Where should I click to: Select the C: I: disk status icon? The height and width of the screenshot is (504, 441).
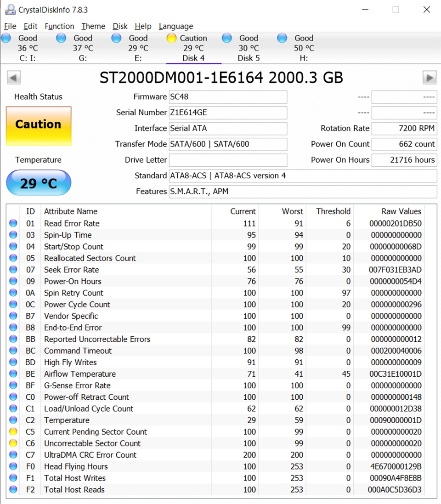coord(6,39)
